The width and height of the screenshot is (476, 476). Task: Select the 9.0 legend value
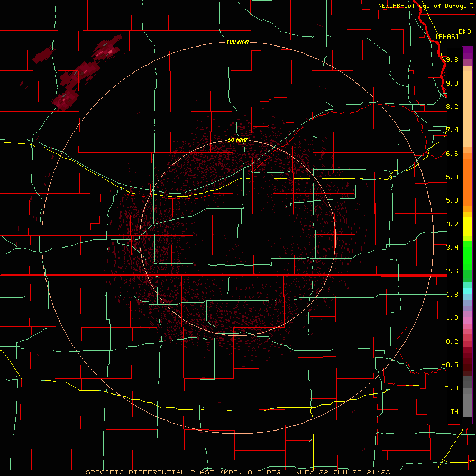[452, 83]
